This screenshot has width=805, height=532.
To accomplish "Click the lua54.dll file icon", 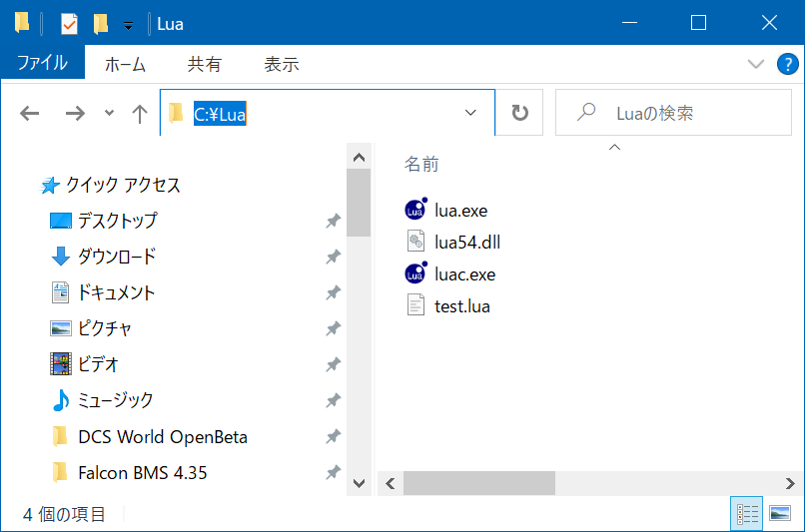I will click(x=415, y=242).
